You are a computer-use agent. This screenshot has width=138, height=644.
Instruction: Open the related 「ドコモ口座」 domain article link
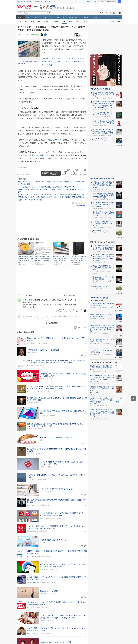(x=46, y=187)
